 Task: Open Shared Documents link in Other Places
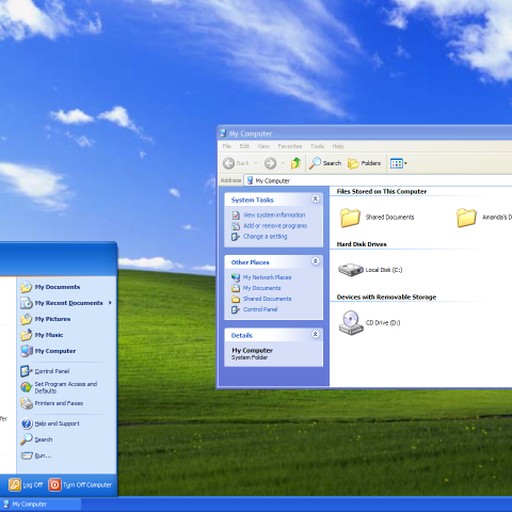(267, 299)
